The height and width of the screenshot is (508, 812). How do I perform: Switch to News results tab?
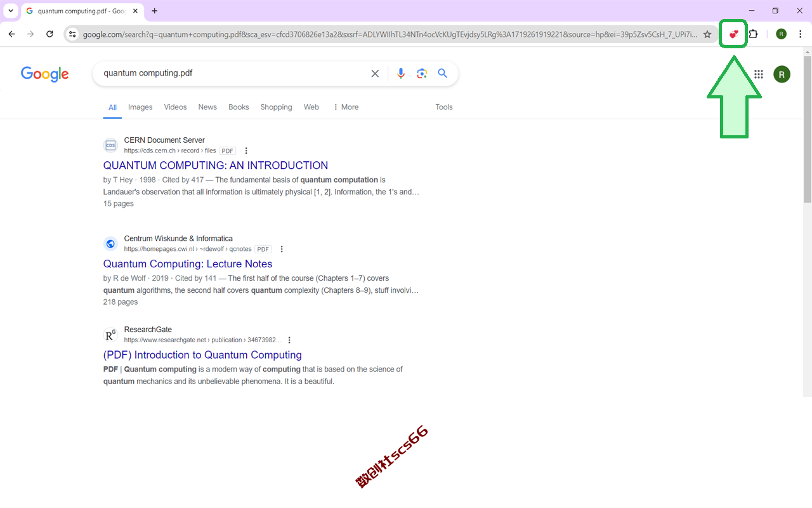click(x=207, y=107)
